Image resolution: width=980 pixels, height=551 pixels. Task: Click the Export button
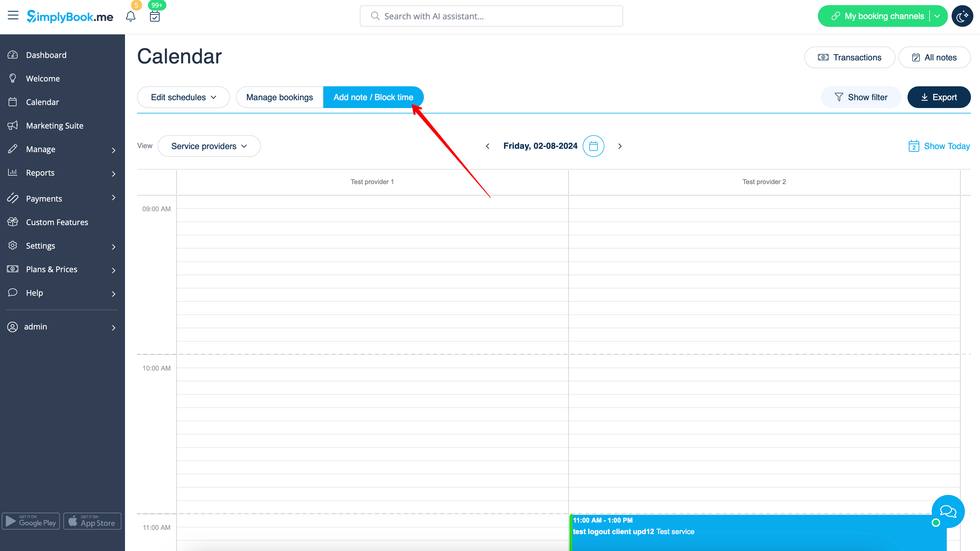(939, 97)
